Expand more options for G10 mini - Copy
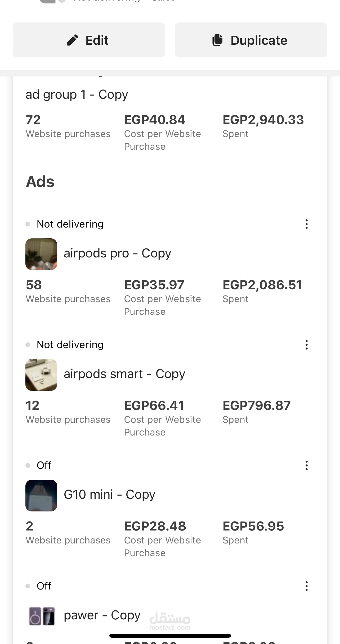340x644 pixels. coord(306,465)
